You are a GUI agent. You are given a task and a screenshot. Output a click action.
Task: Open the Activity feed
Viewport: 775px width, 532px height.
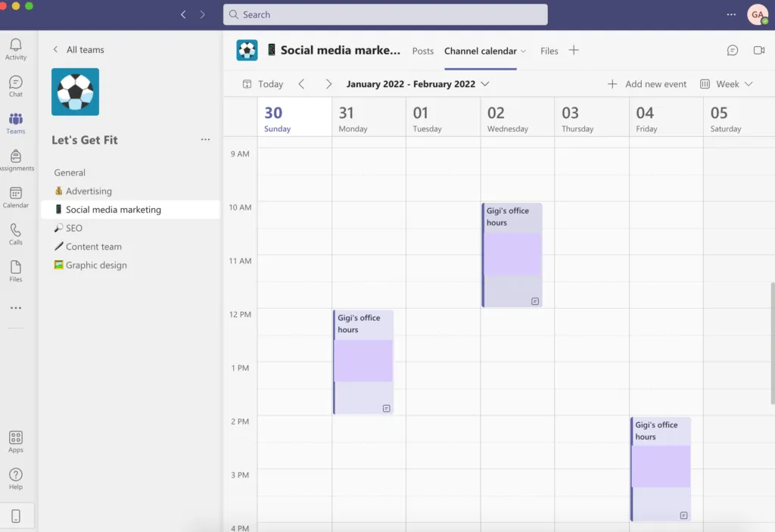16,49
